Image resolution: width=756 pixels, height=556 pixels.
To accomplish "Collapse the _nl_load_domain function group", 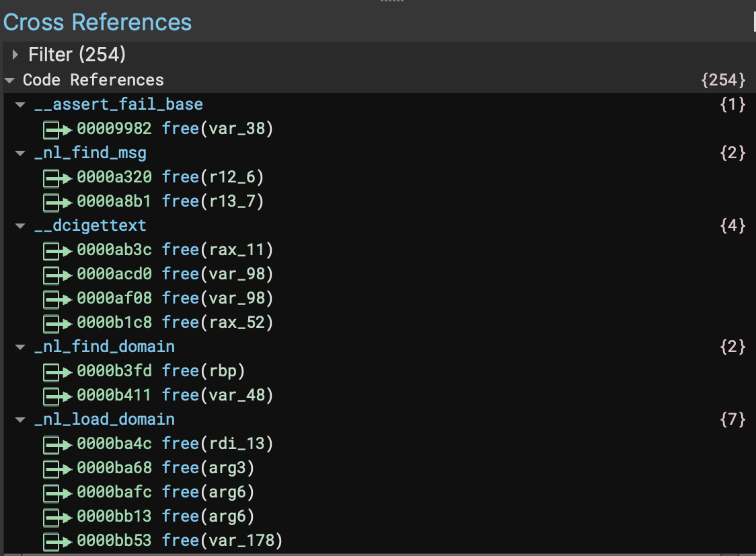I will (x=21, y=419).
